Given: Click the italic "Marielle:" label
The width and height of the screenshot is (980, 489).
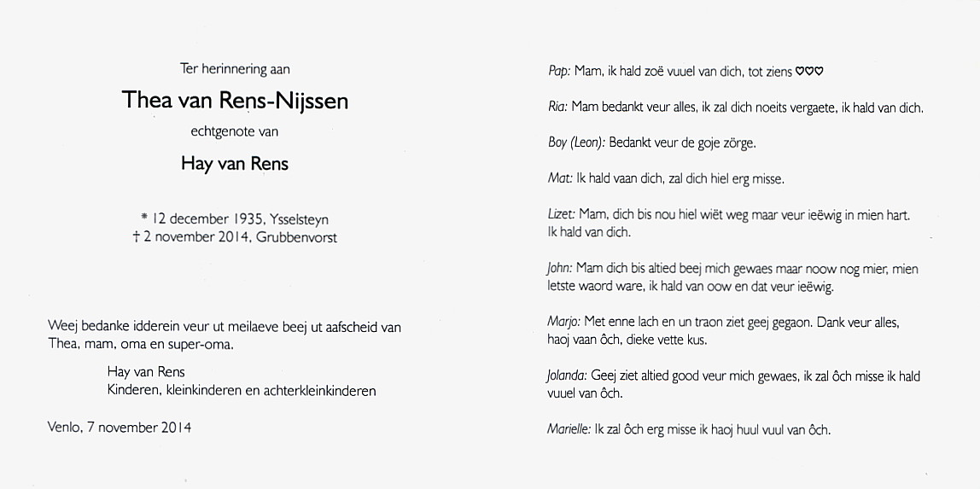Looking at the screenshot, I should [x=569, y=429].
